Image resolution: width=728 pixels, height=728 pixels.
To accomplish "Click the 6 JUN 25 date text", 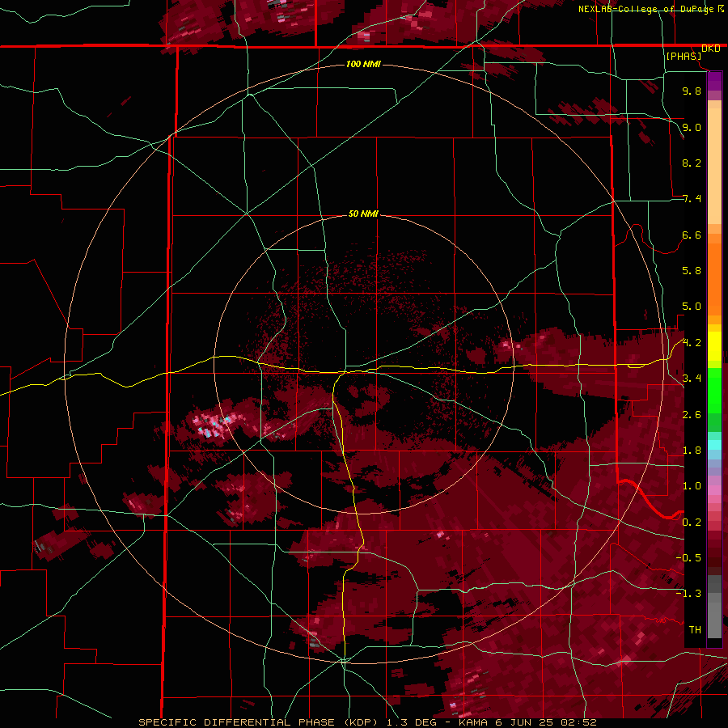I will pos(526,722).
